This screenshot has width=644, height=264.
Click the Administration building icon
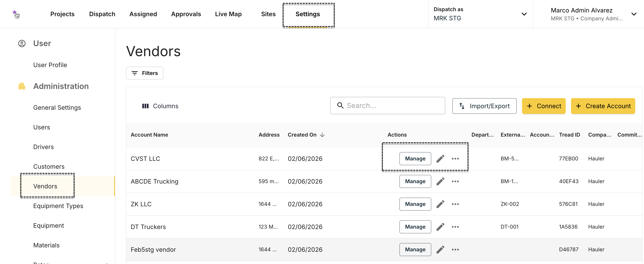[22, 86]
